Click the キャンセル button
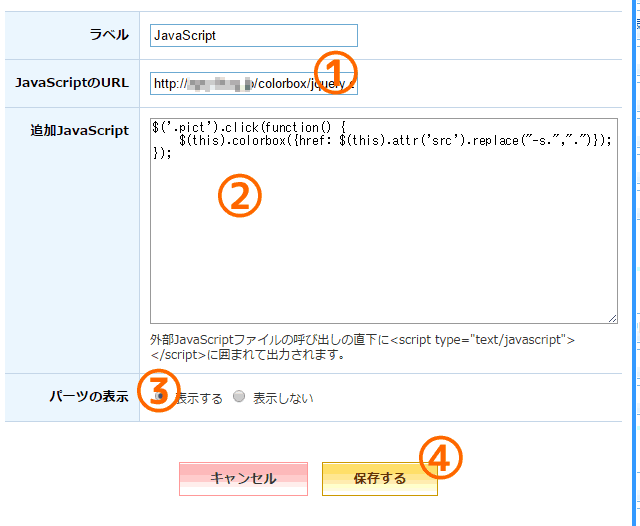 coord(243,479)
